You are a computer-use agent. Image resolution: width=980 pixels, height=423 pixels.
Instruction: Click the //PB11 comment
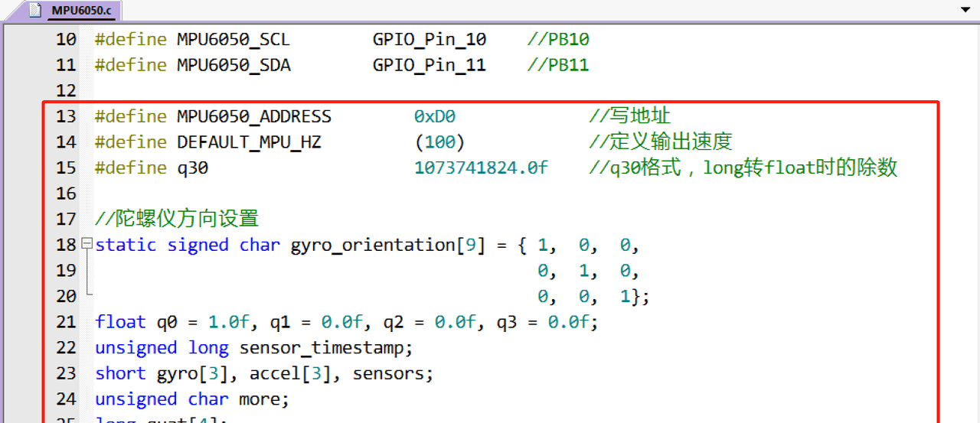click(558, 65)
